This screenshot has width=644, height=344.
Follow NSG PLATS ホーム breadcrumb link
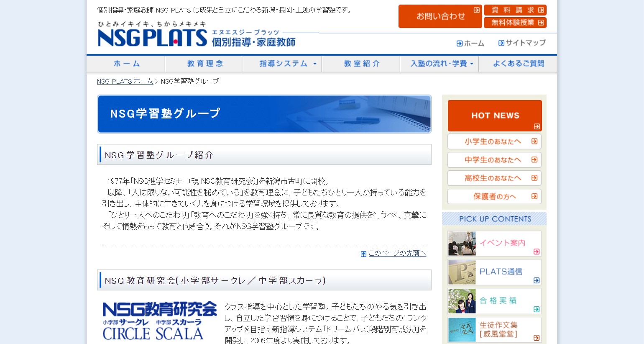[125, 81]
